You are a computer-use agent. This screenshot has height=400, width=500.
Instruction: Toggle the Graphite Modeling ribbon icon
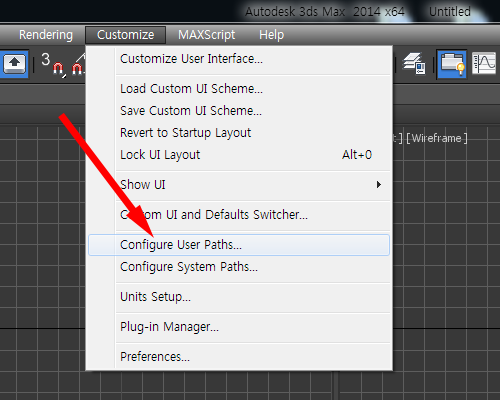click(x=452, y=64)
